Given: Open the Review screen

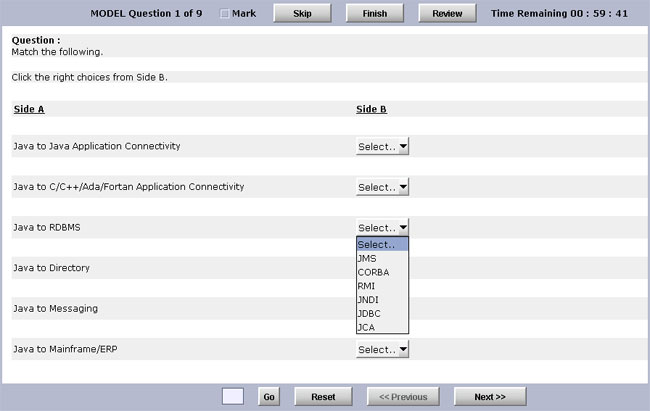Looking at the screenshot, I should coord(447,14).
